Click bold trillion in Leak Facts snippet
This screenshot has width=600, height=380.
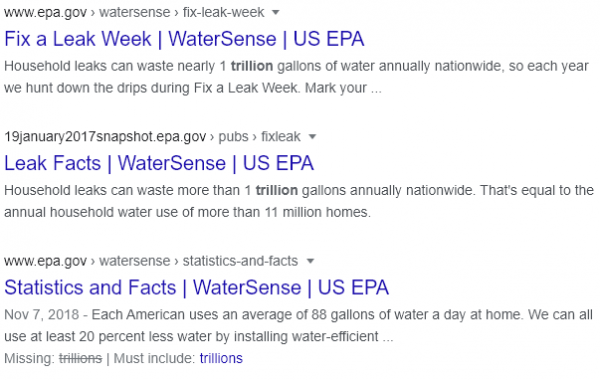pyautogui.click(x=277, y=190)
